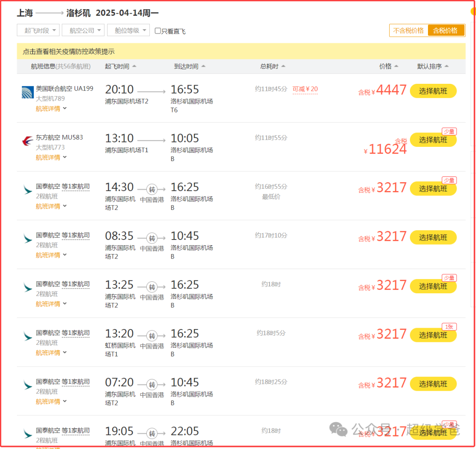Click the 大型机789 aircraft text
The width and height of the screenshot is (476, 449).
coord(50,98)
